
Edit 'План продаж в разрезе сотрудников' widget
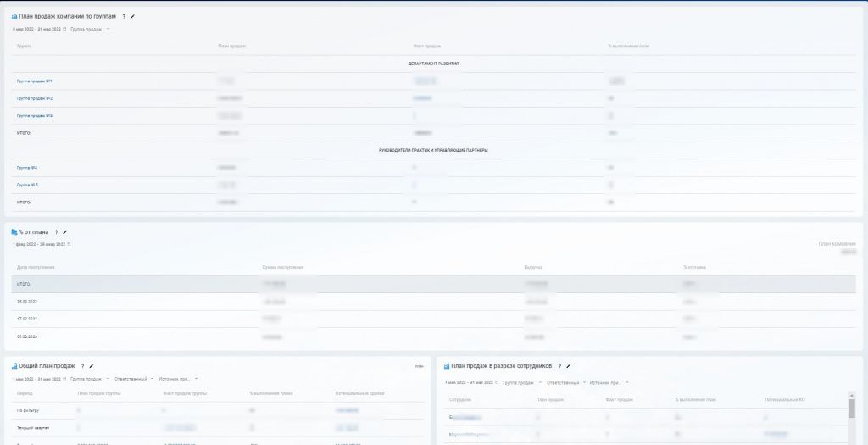coord(569,366)
